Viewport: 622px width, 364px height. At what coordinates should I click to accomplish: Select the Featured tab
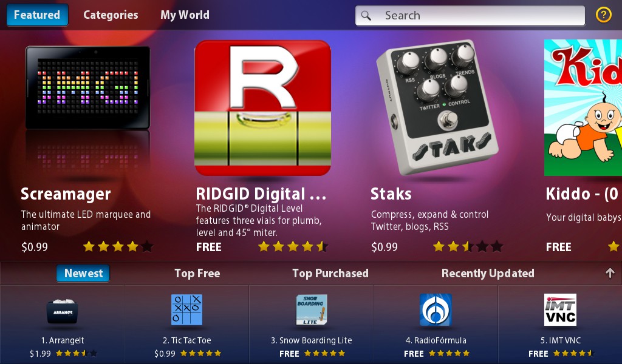click(x=37, y=15)
